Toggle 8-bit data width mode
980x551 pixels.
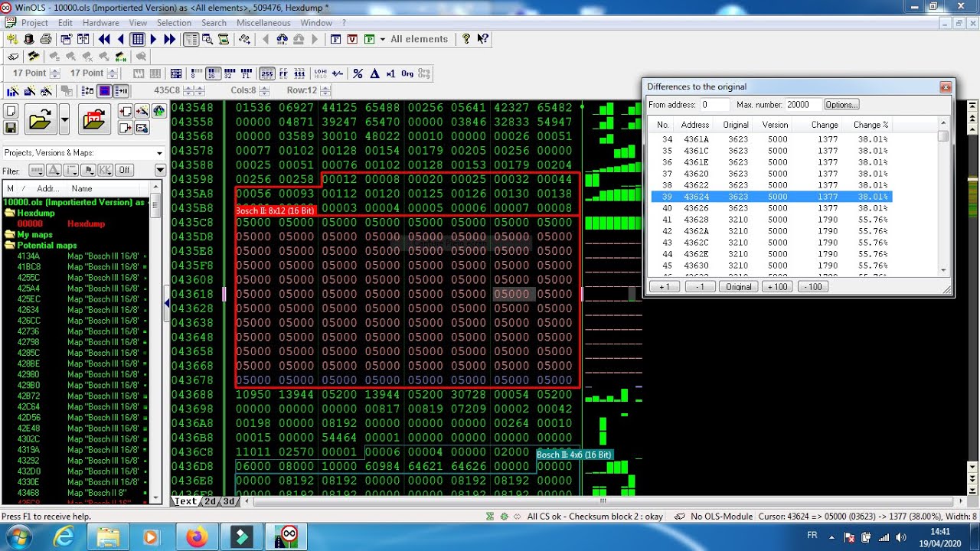pyautogui.click(x=196, y=73)
